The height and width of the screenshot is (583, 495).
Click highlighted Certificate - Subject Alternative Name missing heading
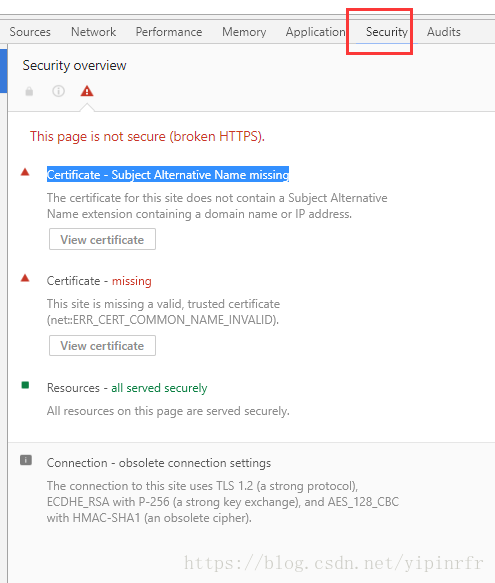tap(168, 174)
